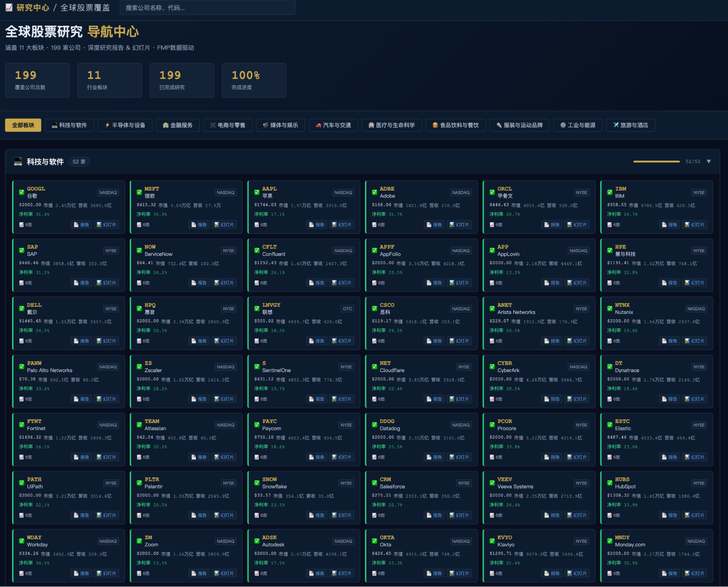The height and width of the screenshot is (587, 728).
Task: Click GOOGL card's chart count icon
Action: tap(21, 225)
